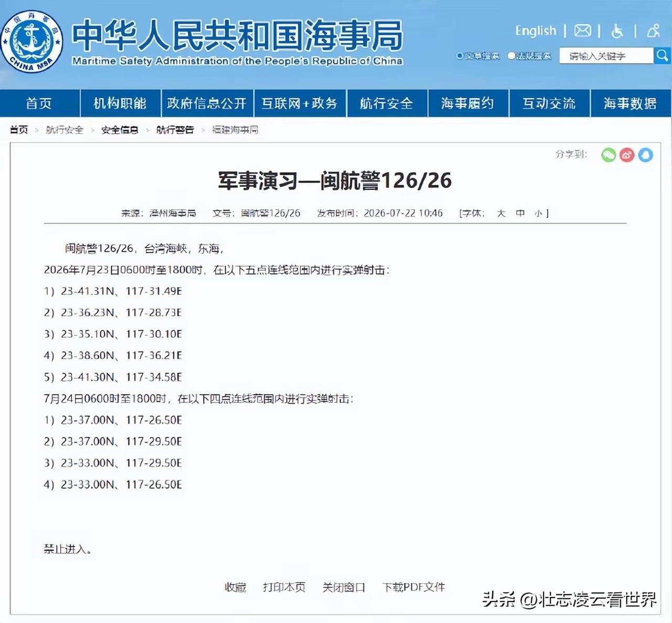Click coordinate 23-35.10N、117-30.10E
Screen dimensions: 672x623
click(x=121, y=334)
